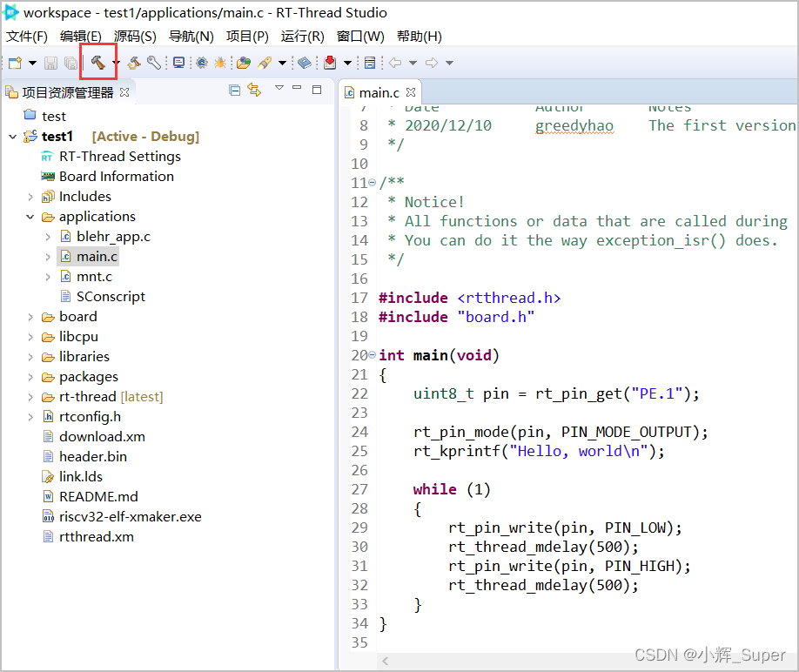Click the open element folder icon
799x672 pixels.
point(244,63)
